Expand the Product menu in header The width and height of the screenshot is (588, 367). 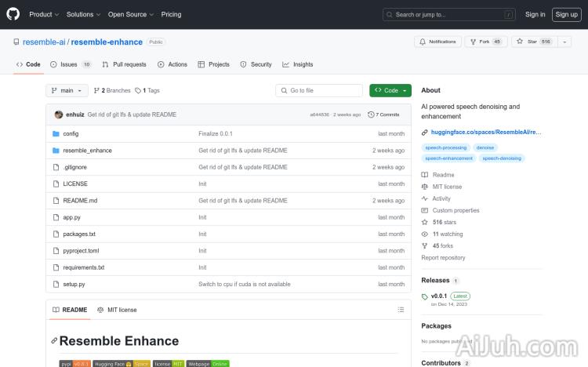(x=43, y=14)
